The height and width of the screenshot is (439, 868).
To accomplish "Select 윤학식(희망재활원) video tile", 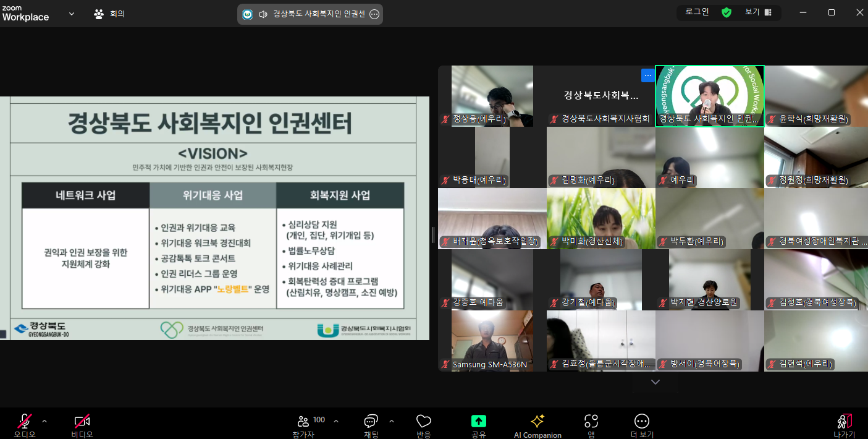I will pyautogui.click(x=816, y=96).
